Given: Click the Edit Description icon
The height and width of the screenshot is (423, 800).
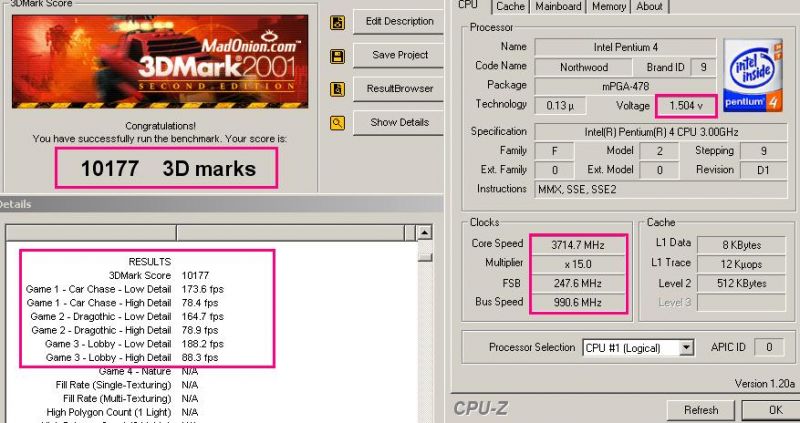Looking at the screenshot, I should pos(337,22).
